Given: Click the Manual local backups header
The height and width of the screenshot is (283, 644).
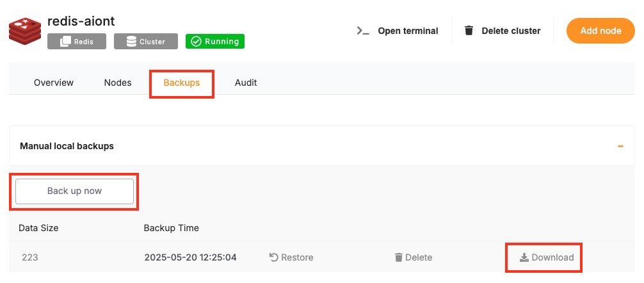Looking at the screenshot, I should 67,146.
